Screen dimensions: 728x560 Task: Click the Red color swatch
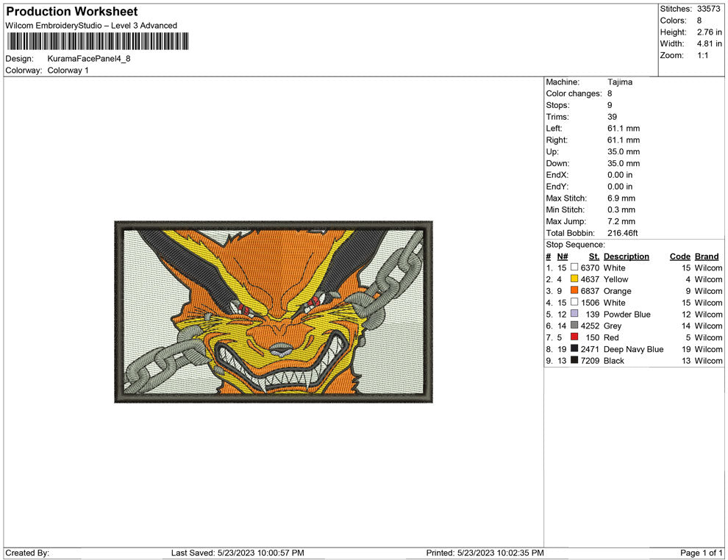click(574, 337)
